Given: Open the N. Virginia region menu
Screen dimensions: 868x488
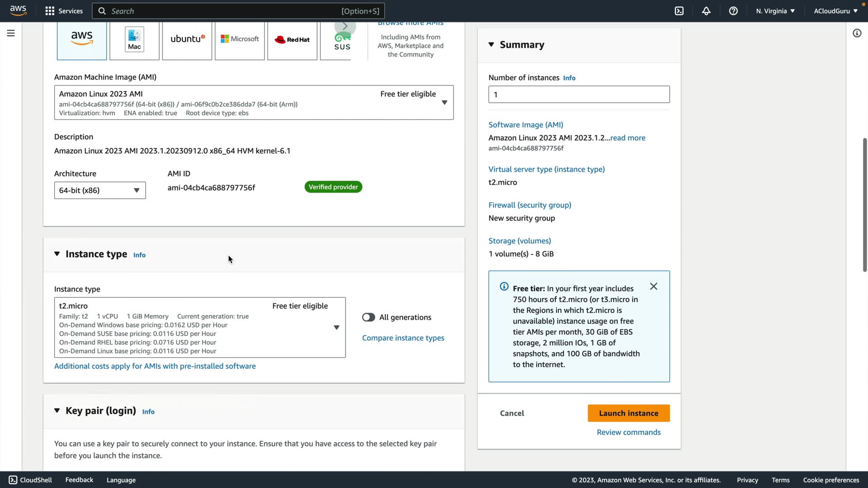Looking at the screenshot, I should [775, 11].
